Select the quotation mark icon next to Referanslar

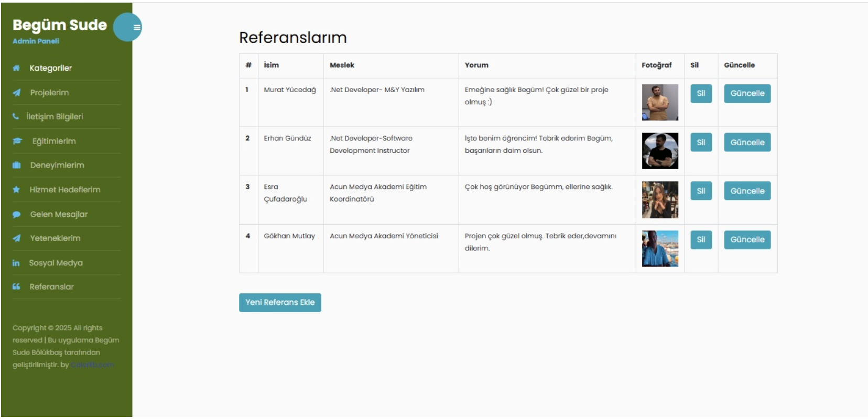[x=16, y=286]
